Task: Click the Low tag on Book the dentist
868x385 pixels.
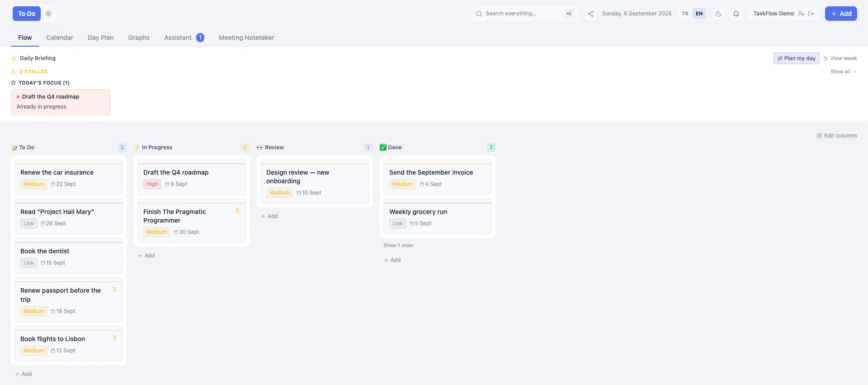Action: tap(28, 263)
